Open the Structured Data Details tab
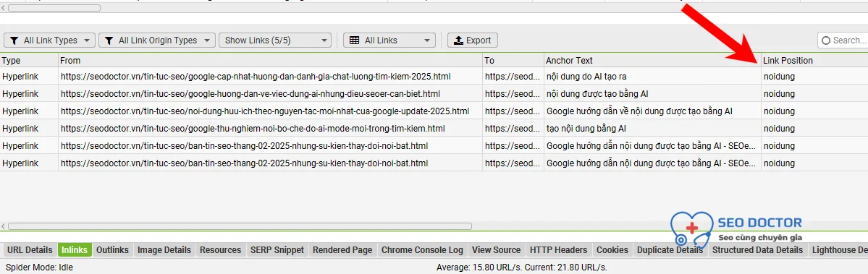The image size is (868, 274). pyautogui.click(x=758, y=250)
